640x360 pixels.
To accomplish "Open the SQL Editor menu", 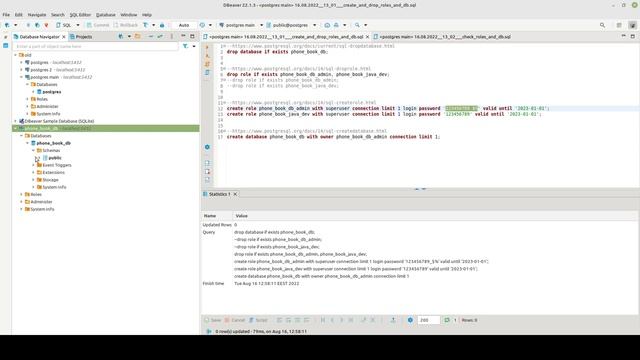I will click(x=80, y=15).
